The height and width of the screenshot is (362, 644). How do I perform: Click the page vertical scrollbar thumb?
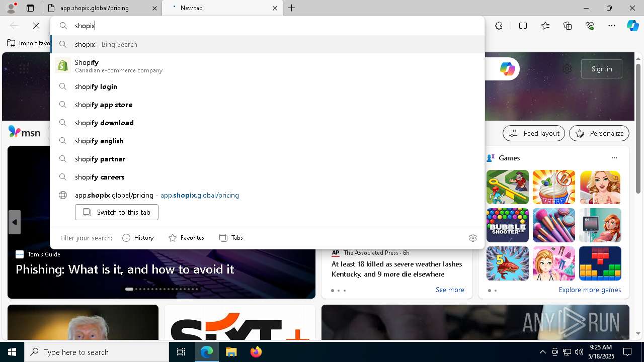tap(638, 128)
